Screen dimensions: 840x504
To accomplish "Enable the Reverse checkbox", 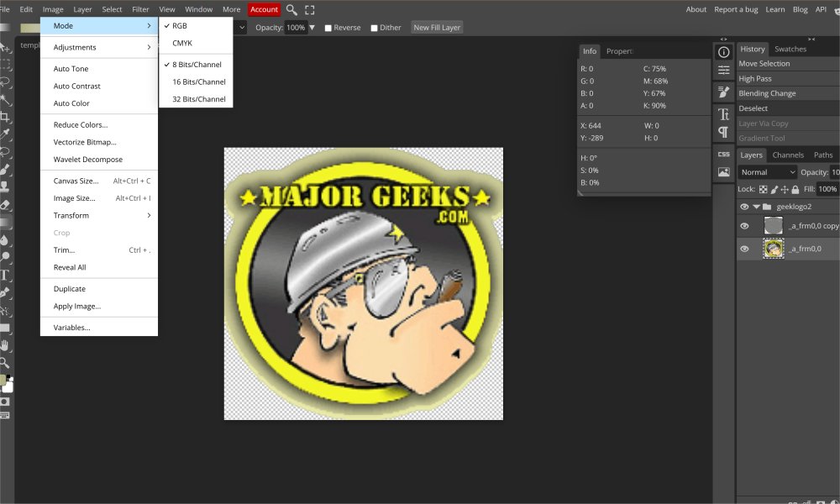I will point(328,28).
